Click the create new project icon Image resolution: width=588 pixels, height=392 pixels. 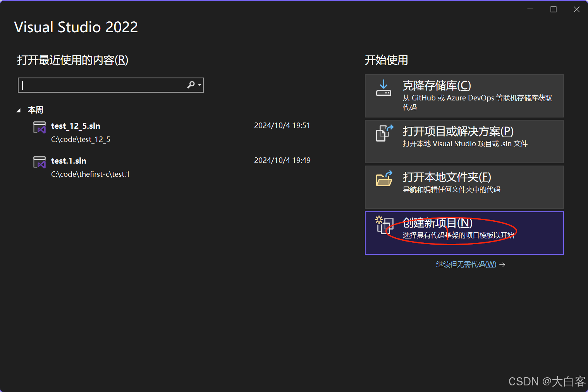384,224
